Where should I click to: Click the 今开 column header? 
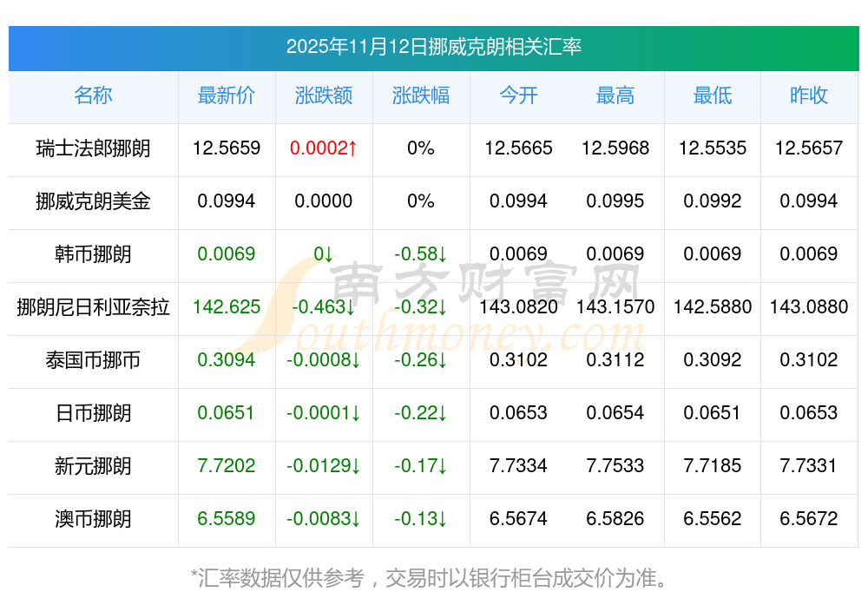pyautogui.click(x=518, y=96)
